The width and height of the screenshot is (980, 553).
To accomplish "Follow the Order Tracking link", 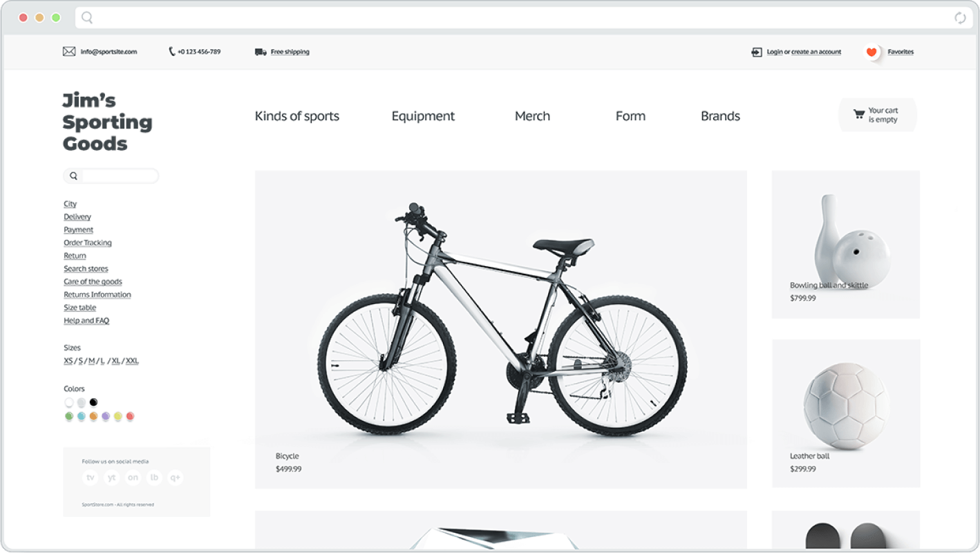I will click(x=88, y=243).
